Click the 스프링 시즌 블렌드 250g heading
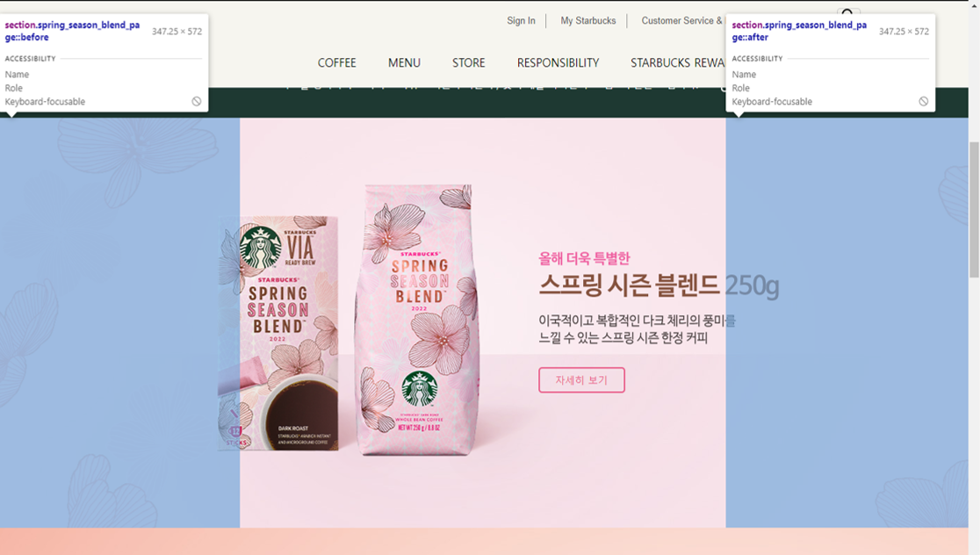 coord(659,285)
